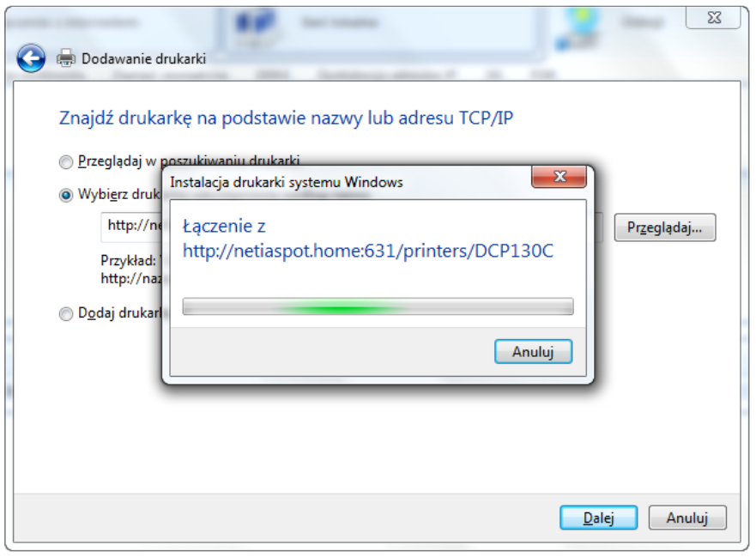Click the Dodawanie drukarki title text
The width and height of the screenshot is (756, 557).
coord(143,59)
